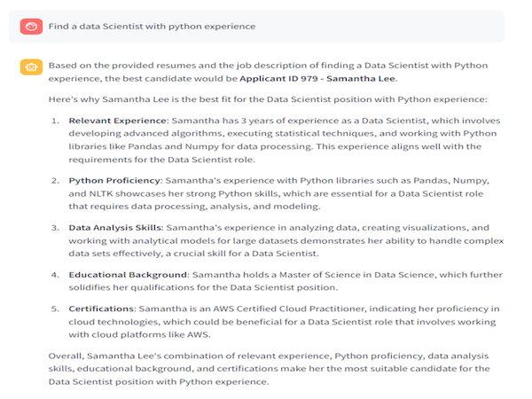Click the Python Proficiency heading
This screenshot has height=399, width=532.
[x=114, y=181]
